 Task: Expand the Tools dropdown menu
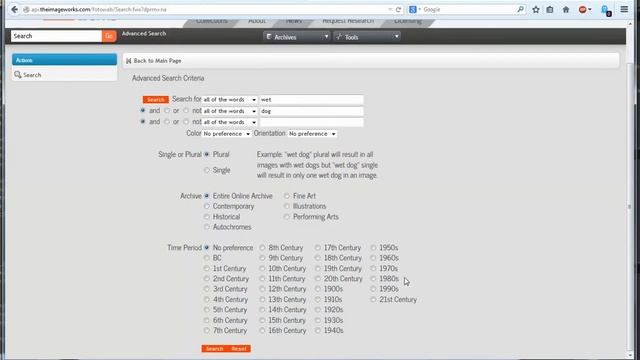point(367,37)
